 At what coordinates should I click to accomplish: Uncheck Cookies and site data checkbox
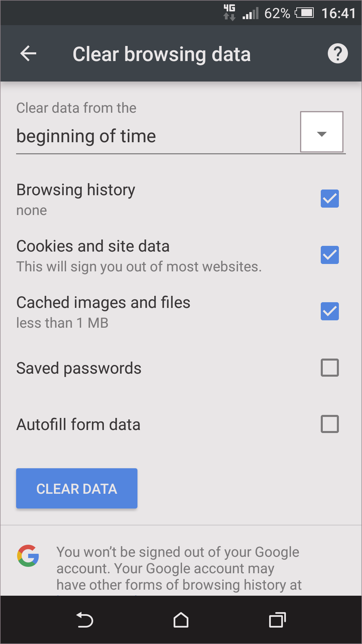point(329,255)
